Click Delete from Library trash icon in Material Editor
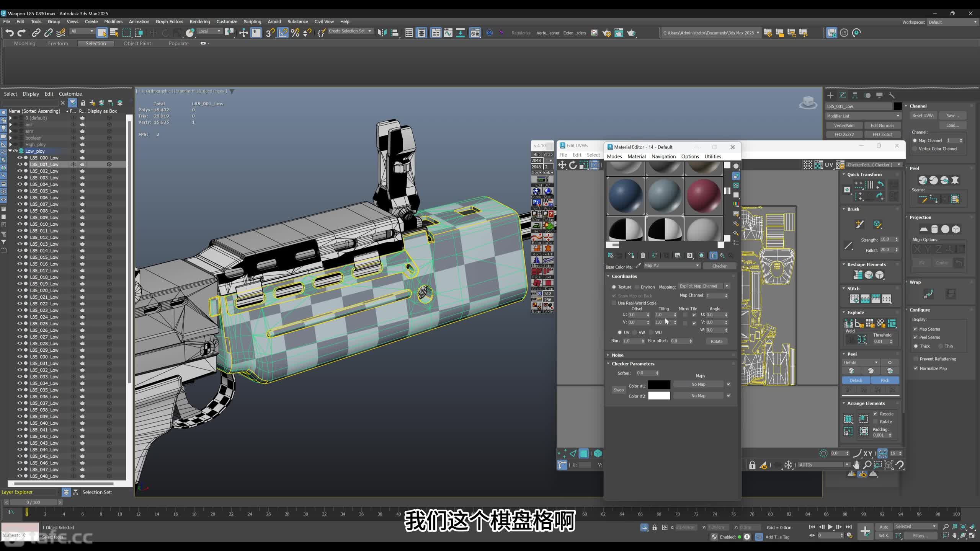This screenshot has height=551, width=980. [643, 255]
